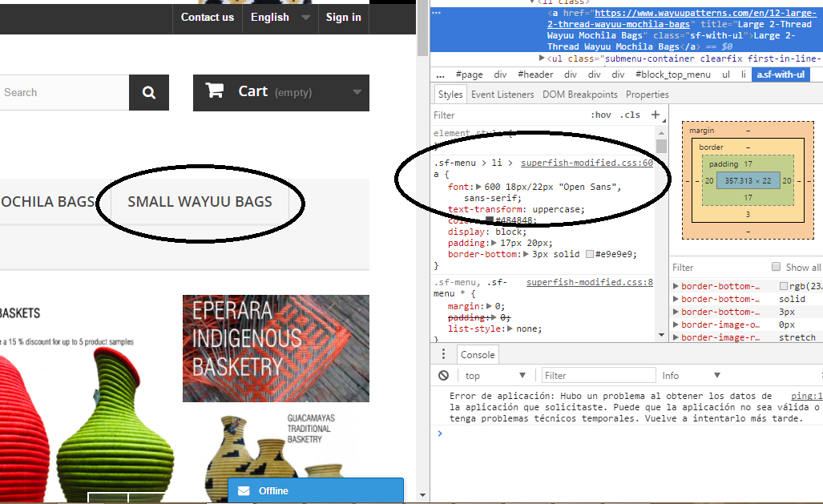823x504 pixels.
Task: Open the Mochila Bags menu item
Action: click(49, 202)
